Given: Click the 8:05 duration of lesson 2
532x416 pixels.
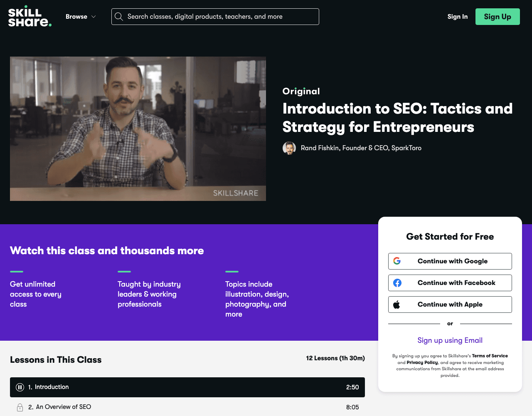Looking at the screenshot, I should pos(352,407).
